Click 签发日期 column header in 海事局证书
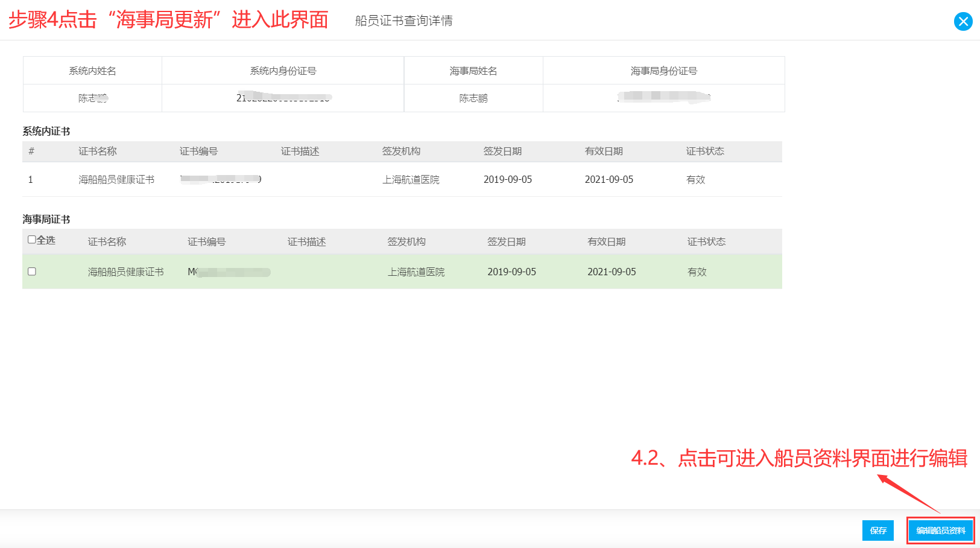 coord(507,241)
